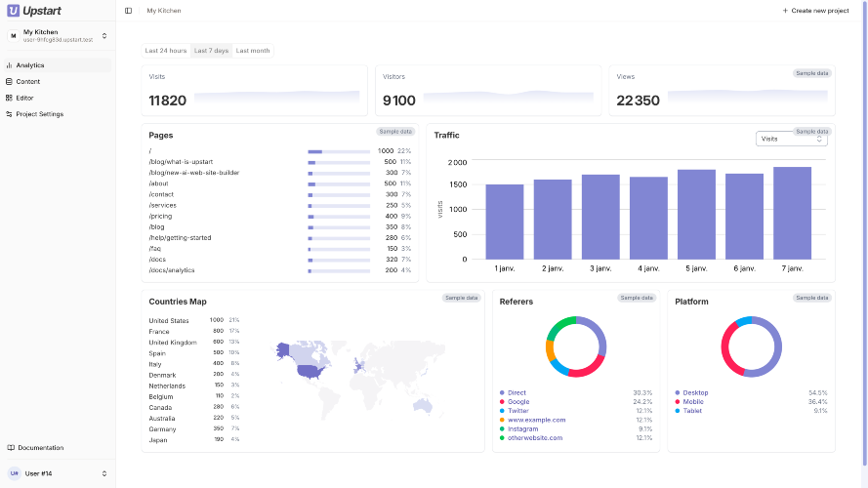The width and height of the screenshot is (868, 488).
Task: Click the Visitors card showing 9100
Action: coord(488,91)
